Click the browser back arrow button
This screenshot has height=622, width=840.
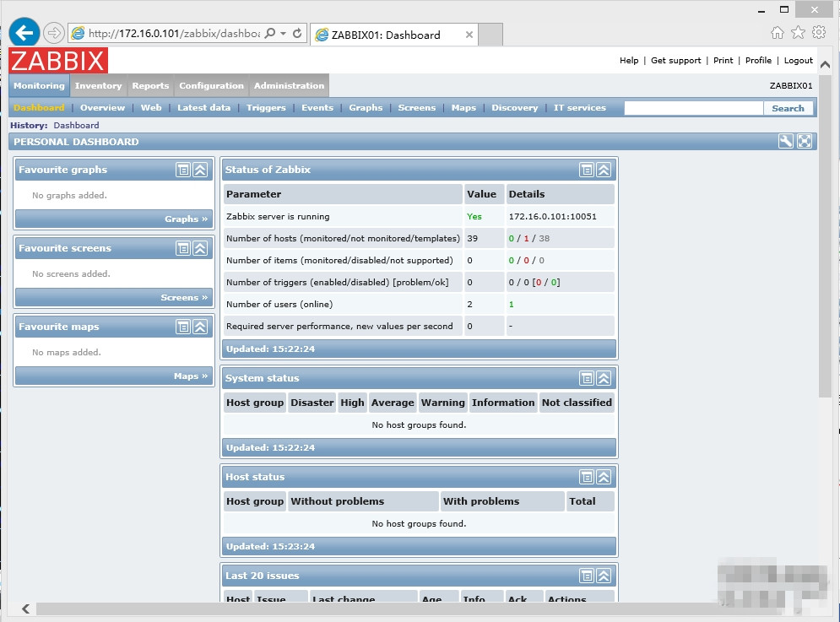click(24, 33)
